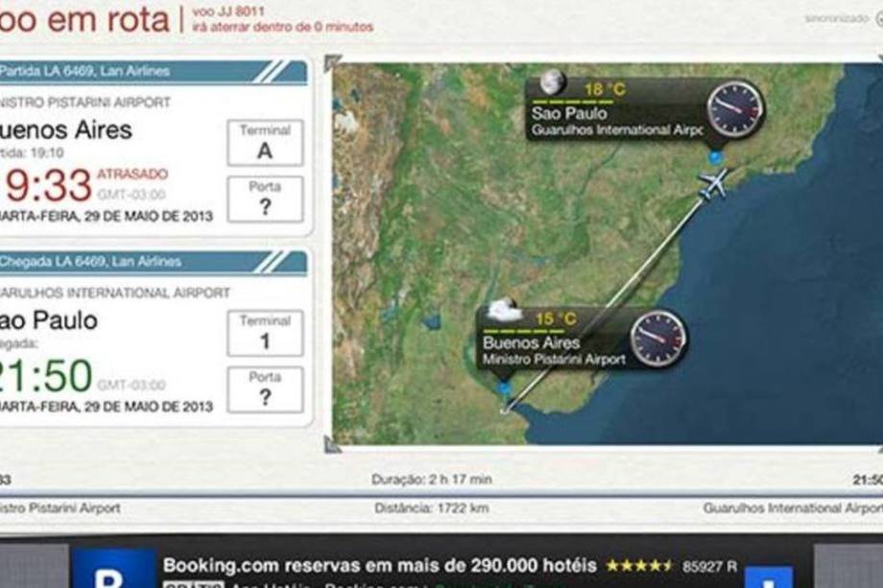
Task: Click the 85927 ratings count in the ad
Action: [x=709, y=566]
